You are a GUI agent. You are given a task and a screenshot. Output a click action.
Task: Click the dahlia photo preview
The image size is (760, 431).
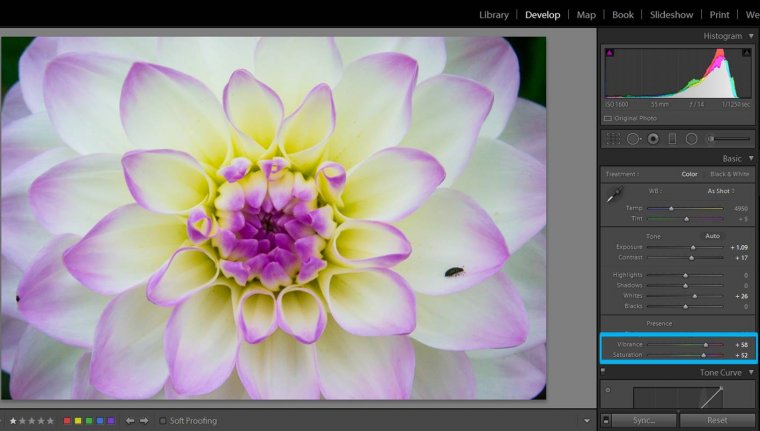[x=273, y=218]
